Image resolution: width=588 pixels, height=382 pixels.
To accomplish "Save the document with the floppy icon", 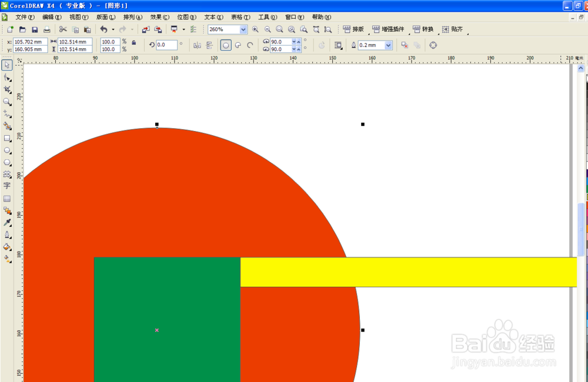I will coord(35,29).
